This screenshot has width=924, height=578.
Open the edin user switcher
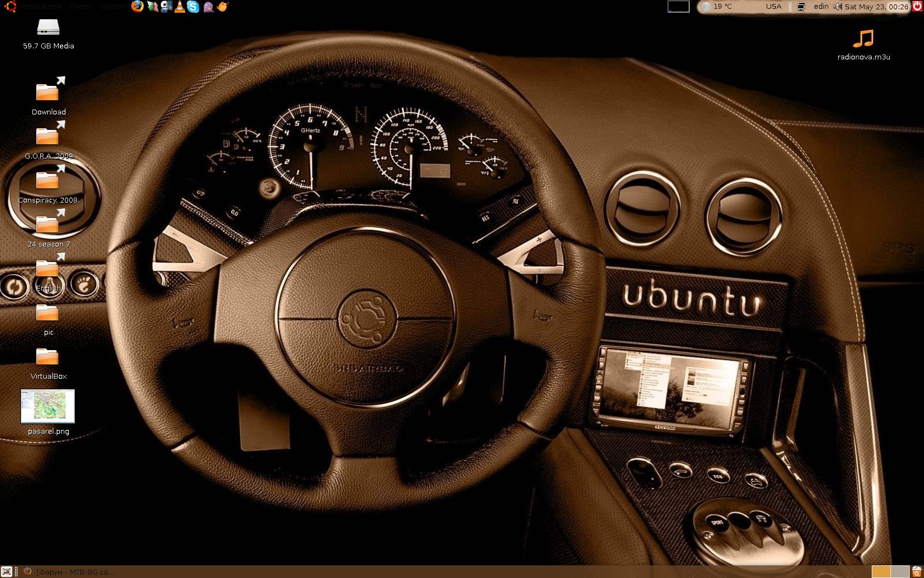click(821, 7)
